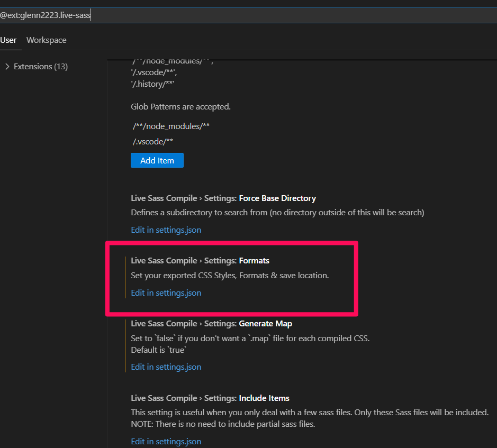Click the Formats description about exported CSS Styles
497x448 pixels.
point(230,276)
